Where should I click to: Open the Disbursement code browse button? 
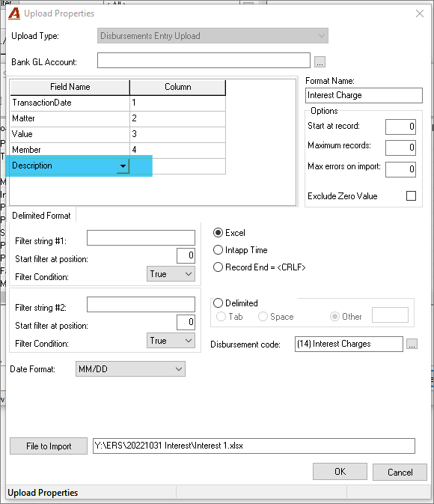coord(412,344)
